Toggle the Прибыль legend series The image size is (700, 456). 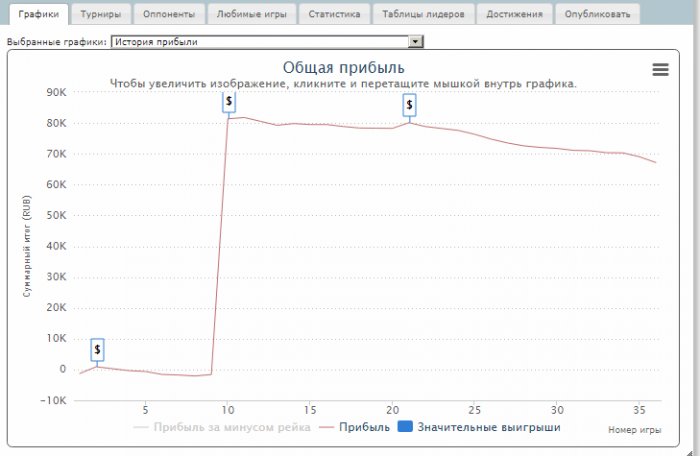354,427
